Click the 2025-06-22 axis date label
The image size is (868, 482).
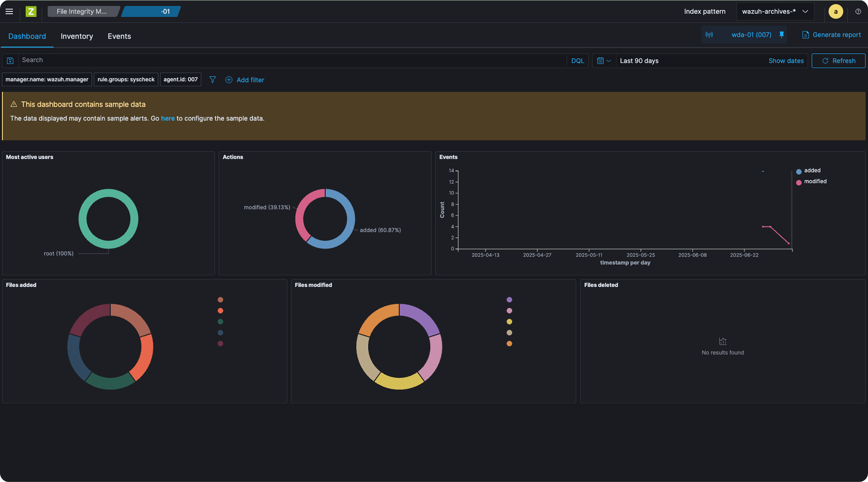tap(744, 255)
